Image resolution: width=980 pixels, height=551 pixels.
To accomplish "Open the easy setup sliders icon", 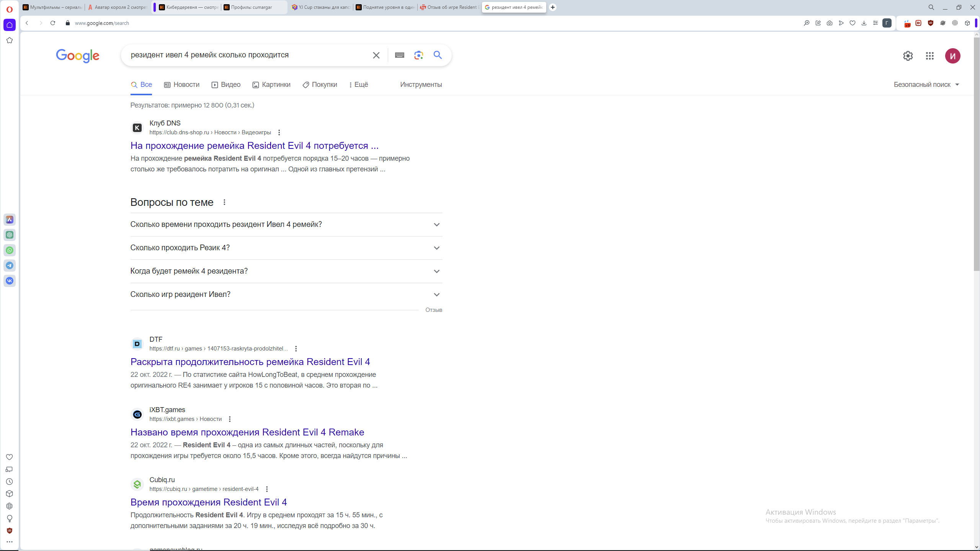I will (875, 23).
